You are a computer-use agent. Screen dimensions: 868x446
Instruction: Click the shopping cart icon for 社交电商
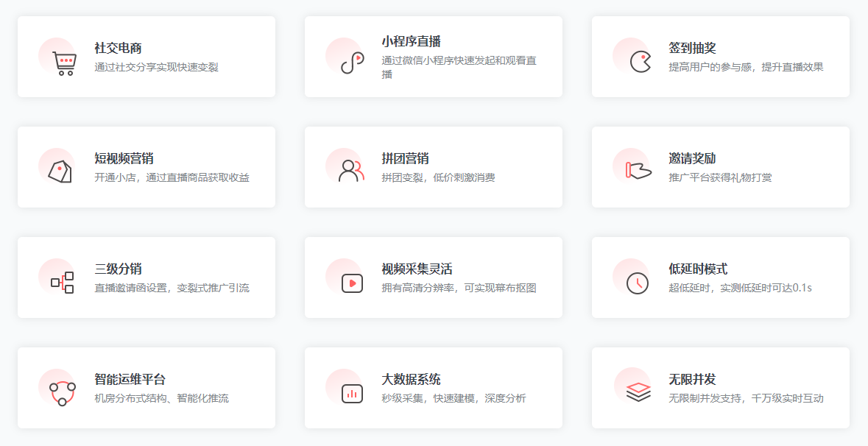pyautogui.click(x=63, y=63)
